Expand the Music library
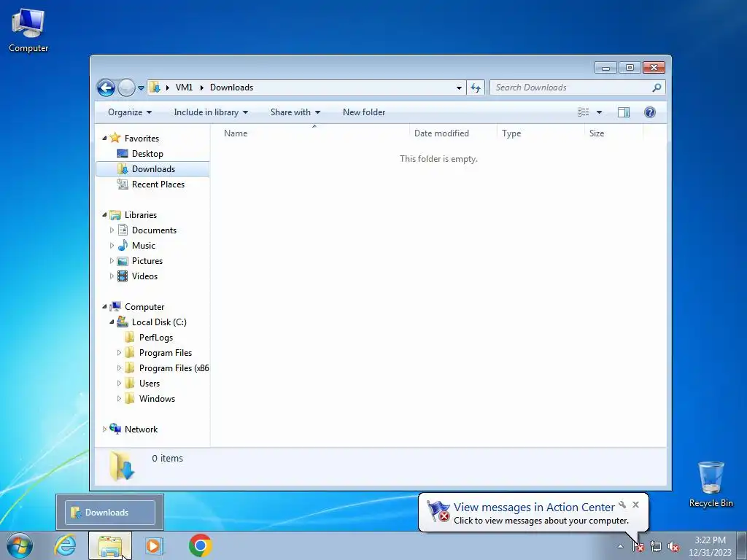 112,246
